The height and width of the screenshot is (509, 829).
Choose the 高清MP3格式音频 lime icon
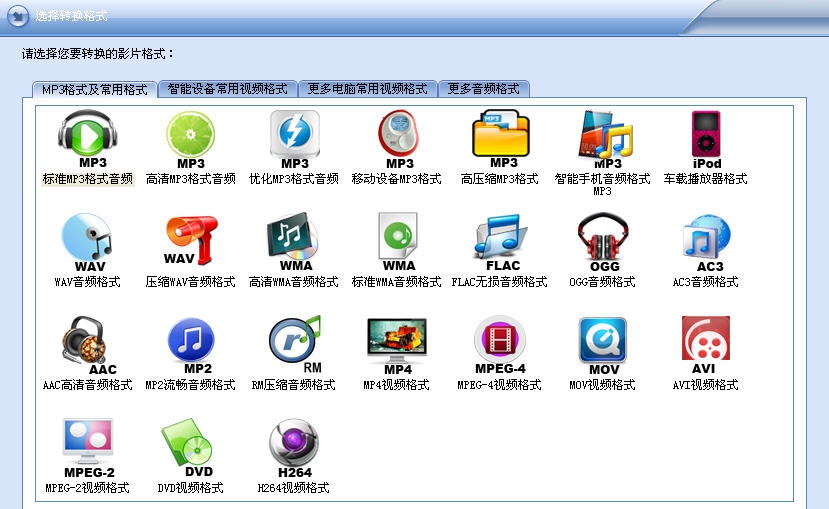tap(190, 140)
